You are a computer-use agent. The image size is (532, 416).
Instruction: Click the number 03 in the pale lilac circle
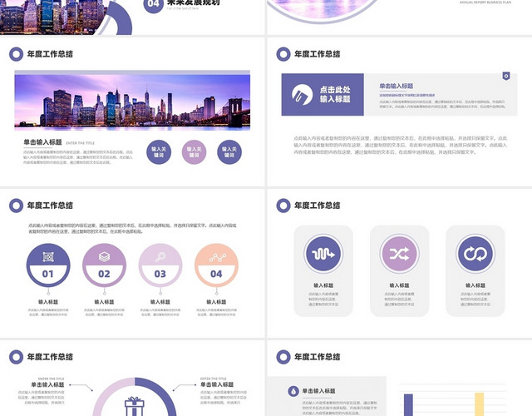(160, 274)
